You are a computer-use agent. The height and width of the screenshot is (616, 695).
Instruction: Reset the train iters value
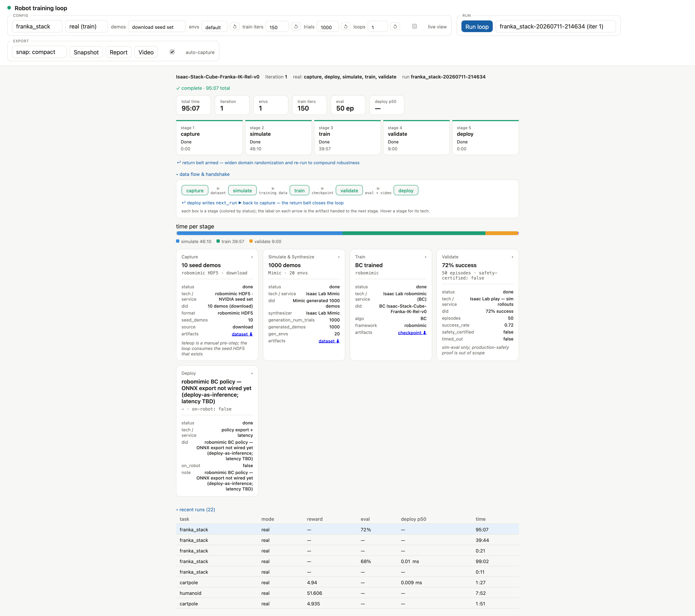[x=296, y=26]
